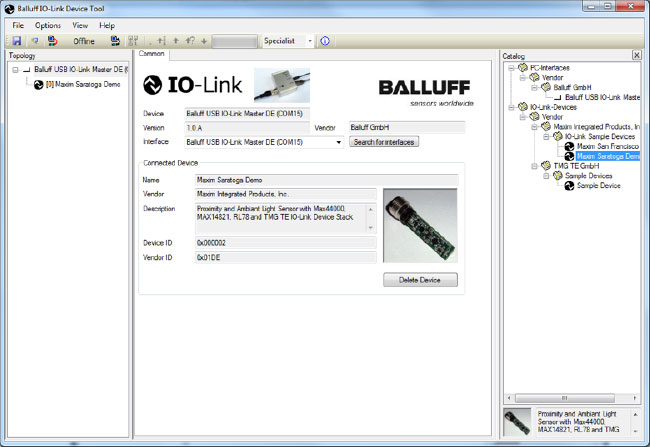Click the Sample Devices folder icon under TMG
This screenshot has height=447, width=650.
[558, 176]
